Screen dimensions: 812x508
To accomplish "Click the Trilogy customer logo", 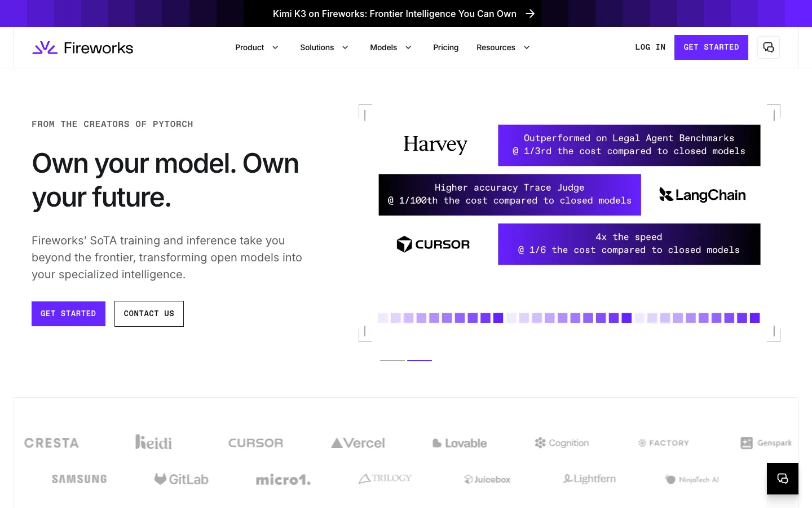I will coord(385,479).
